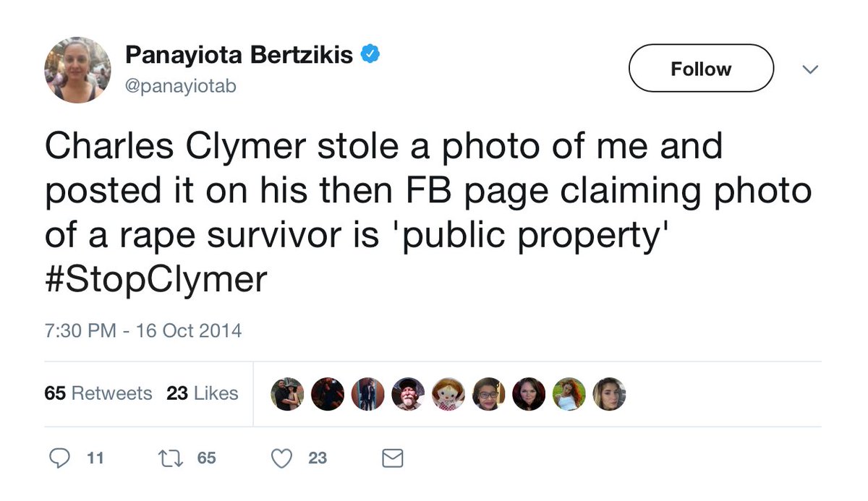Open the 7:30 PM - 16 Oct 2014 timestamp
Viewport: 868px width, 501px height.
(142, 331)
